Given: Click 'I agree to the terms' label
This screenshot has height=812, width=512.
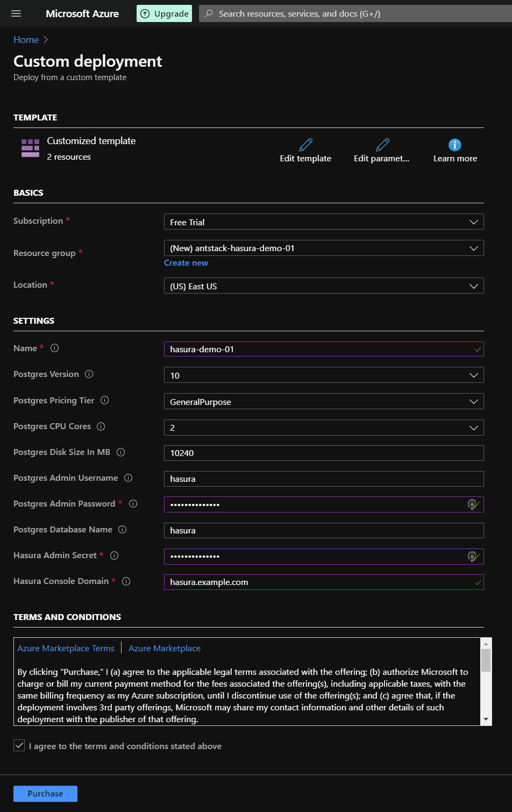Looking at the screenshot, I should (x=125, y=746).
